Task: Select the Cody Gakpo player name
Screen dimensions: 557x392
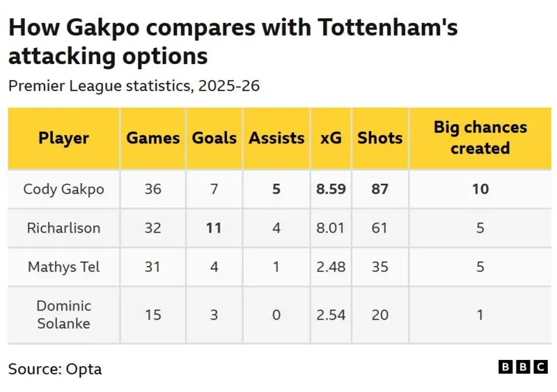Action: click(x=63, y=189)
